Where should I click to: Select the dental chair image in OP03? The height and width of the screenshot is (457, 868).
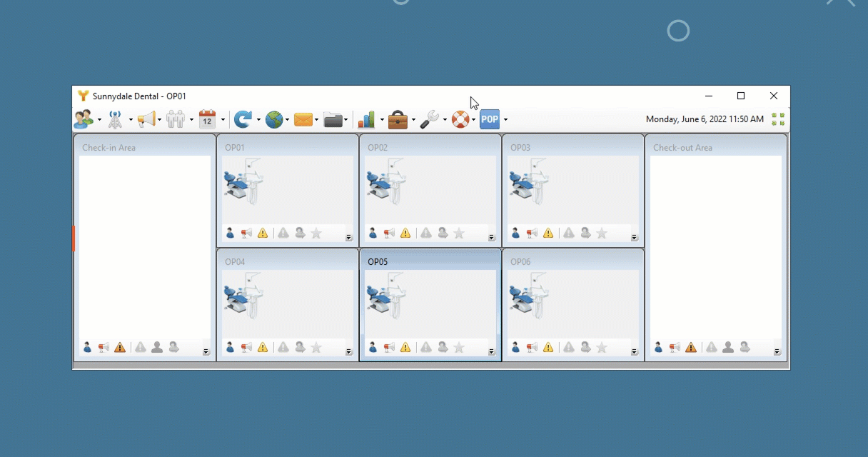tap(530, 182)
